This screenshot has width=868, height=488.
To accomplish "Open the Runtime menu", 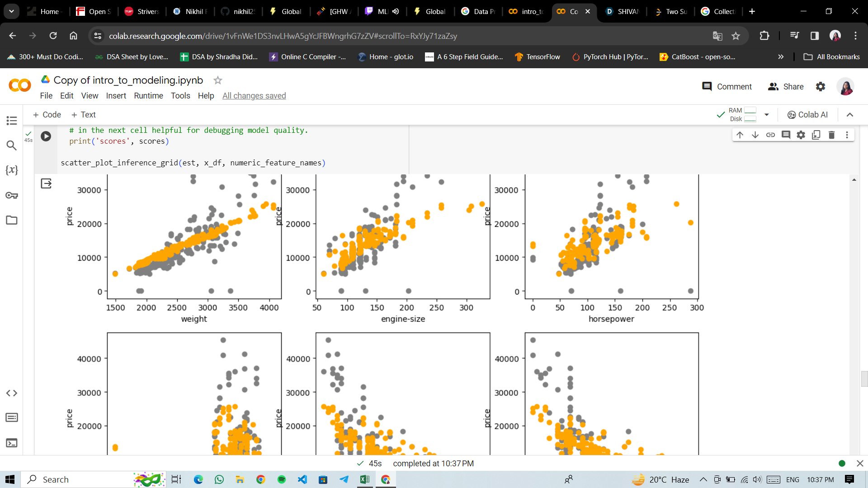I will (x=148, y=96).
